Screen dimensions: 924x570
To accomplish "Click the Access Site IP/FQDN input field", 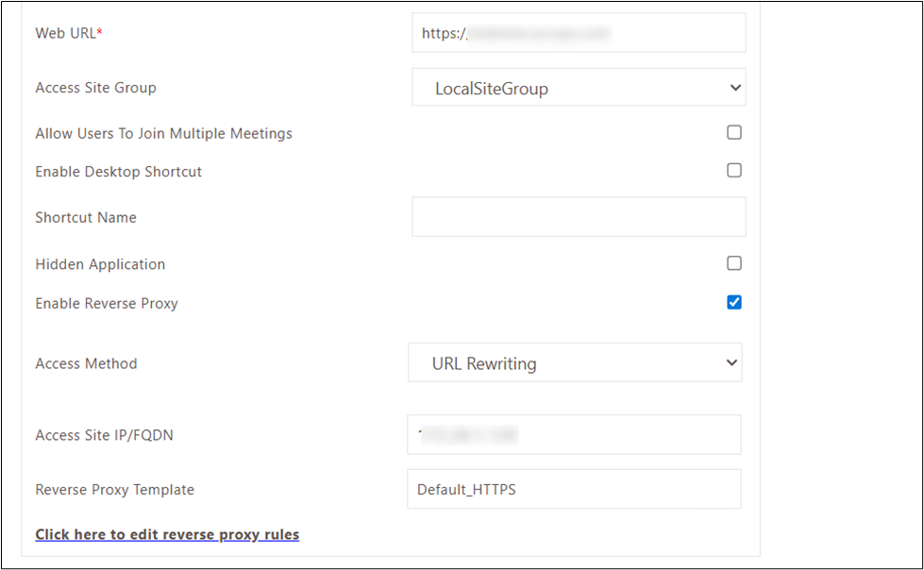I will (574, 435).
